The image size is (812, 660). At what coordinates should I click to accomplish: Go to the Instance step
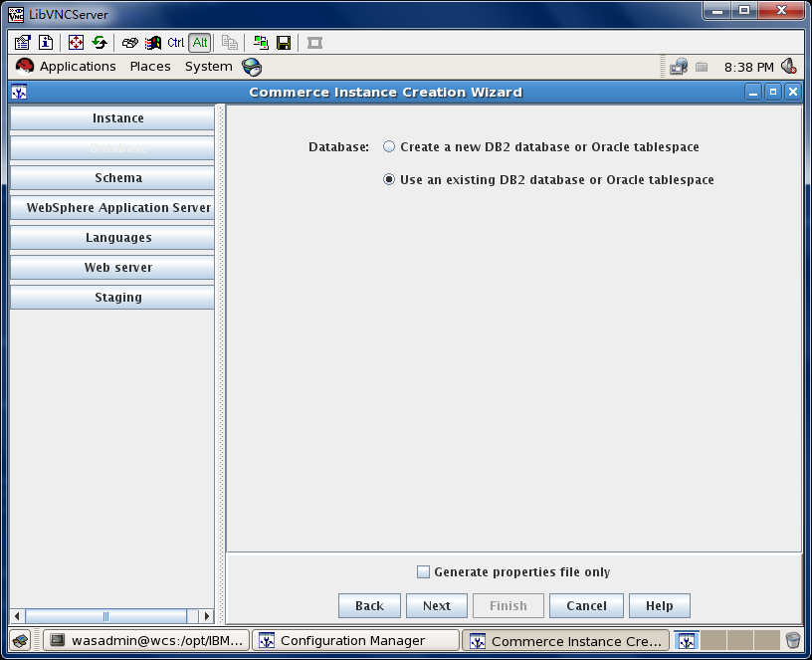click(112, 118)
